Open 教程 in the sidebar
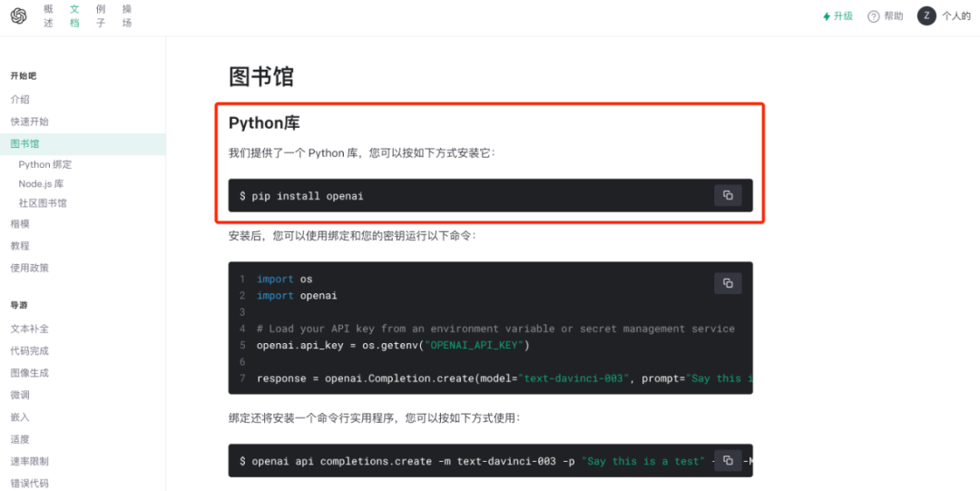 20,246
